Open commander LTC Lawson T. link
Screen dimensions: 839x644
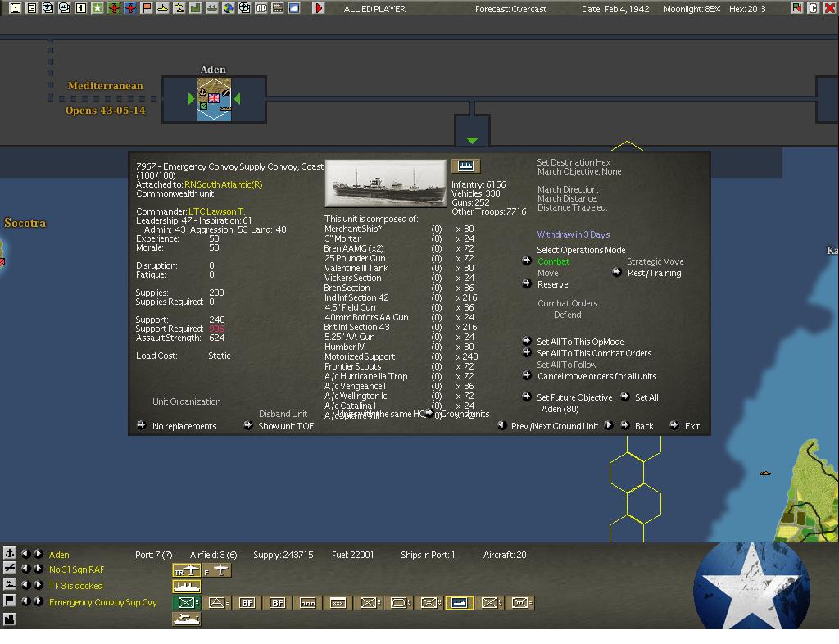point(216,212)
